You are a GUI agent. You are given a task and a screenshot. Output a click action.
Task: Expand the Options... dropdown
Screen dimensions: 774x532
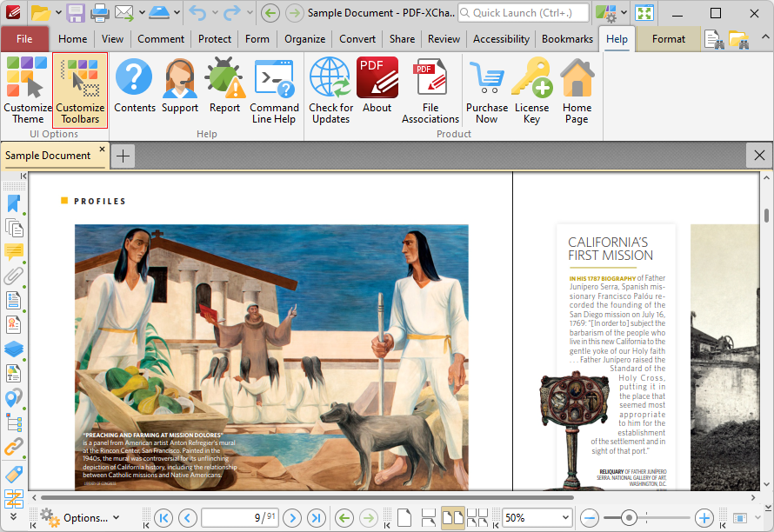pyautogui.click(x=116, y=518)
